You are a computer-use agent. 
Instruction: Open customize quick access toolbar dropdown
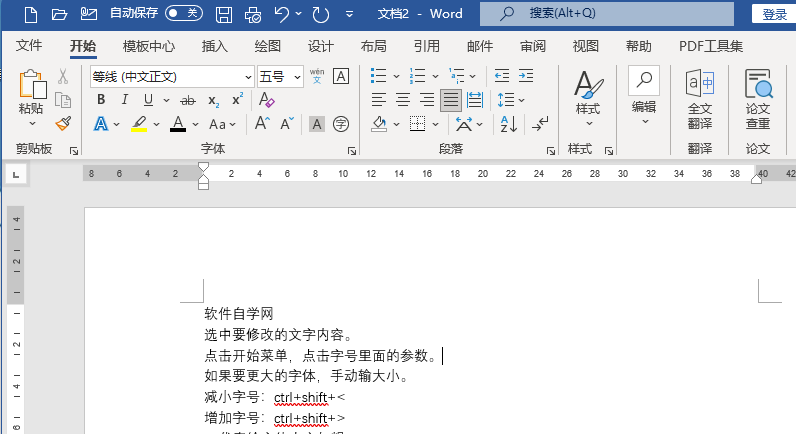click(349, 14)
